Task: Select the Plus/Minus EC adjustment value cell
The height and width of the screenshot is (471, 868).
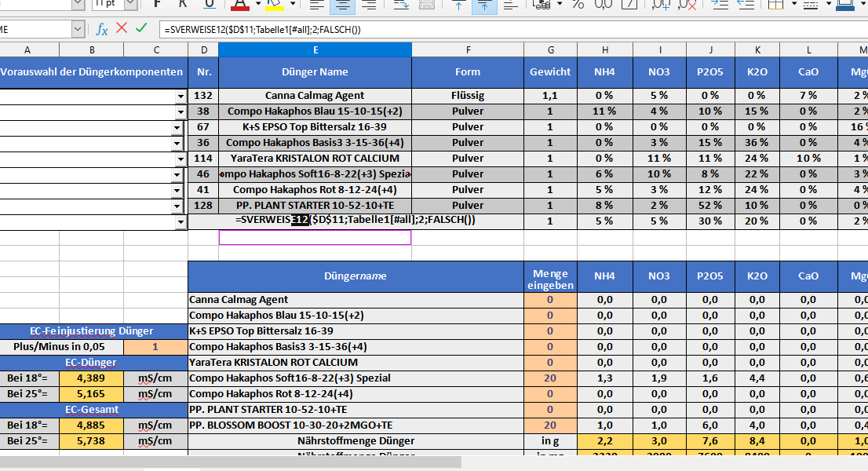Action: point(155,347)
